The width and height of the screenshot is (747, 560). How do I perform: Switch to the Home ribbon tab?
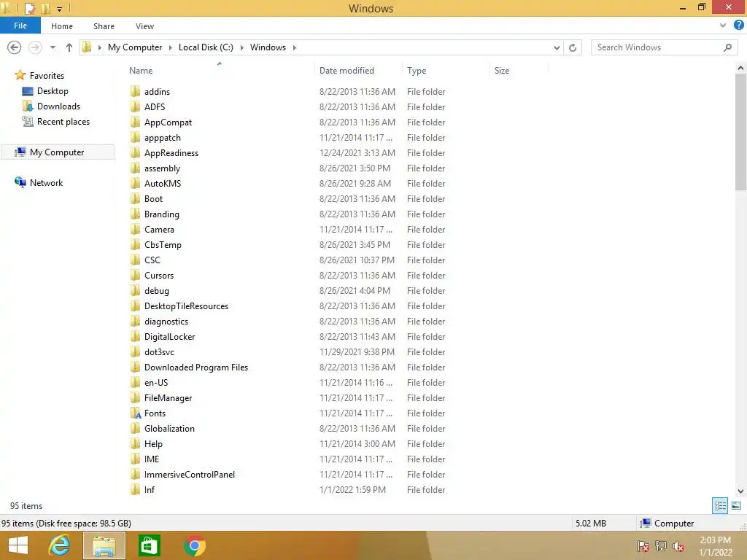pos(62,26)
